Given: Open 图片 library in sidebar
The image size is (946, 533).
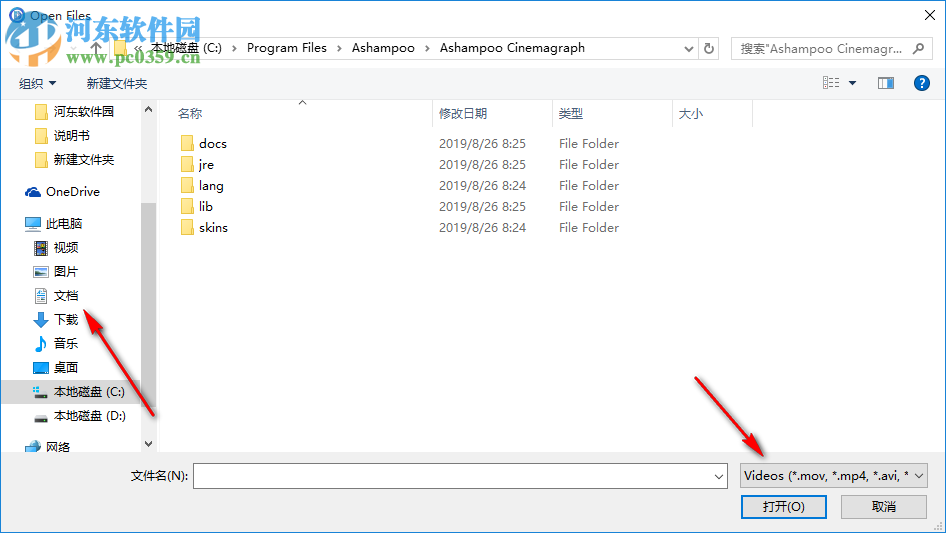Looking at the screenshot, I should point(56,272).
